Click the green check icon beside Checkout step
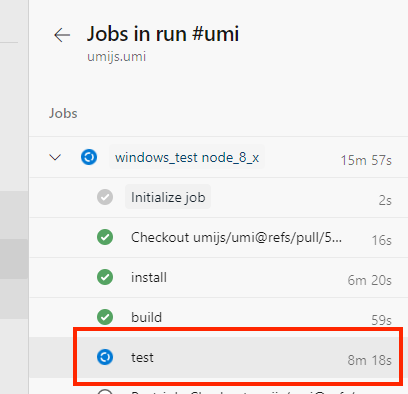The width and height of the screenshot is (408, 394). 105,237
